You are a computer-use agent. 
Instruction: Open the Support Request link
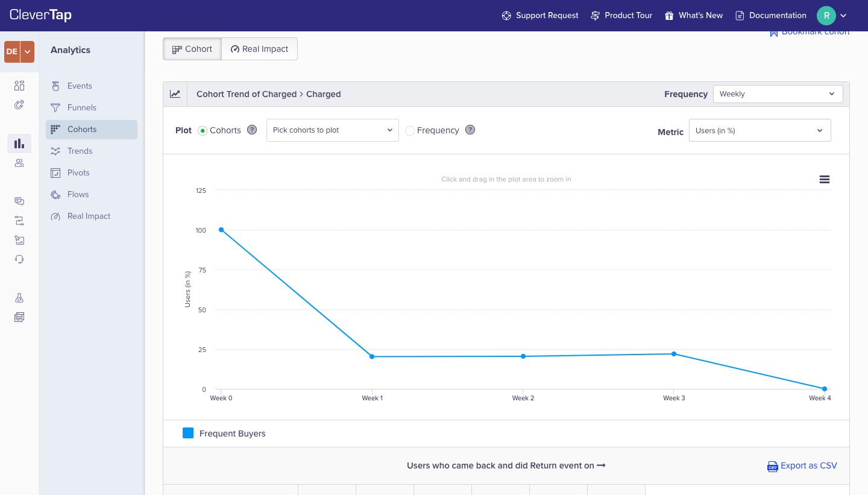(x=540, y=16)
